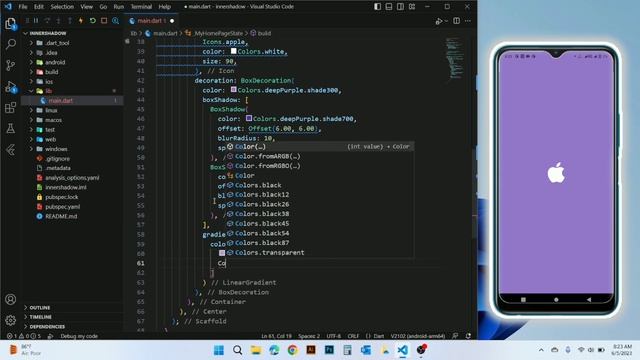Open the View menu
This screenshot has height=360, width=640.
(x=87, y=7)
